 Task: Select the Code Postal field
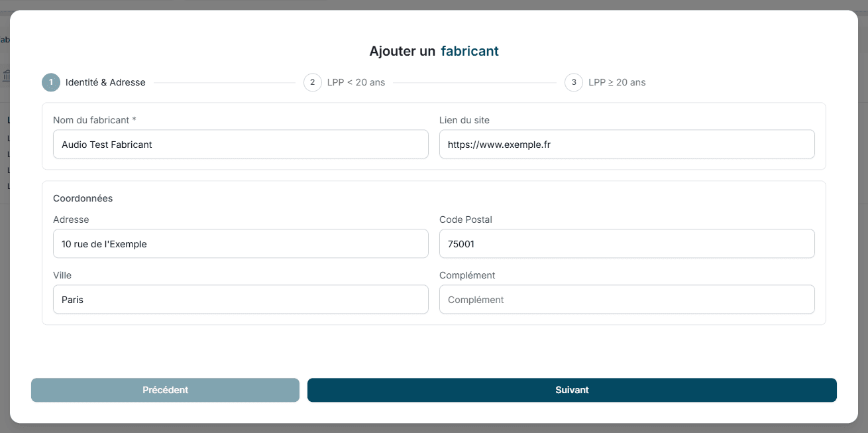click(627, 243)
